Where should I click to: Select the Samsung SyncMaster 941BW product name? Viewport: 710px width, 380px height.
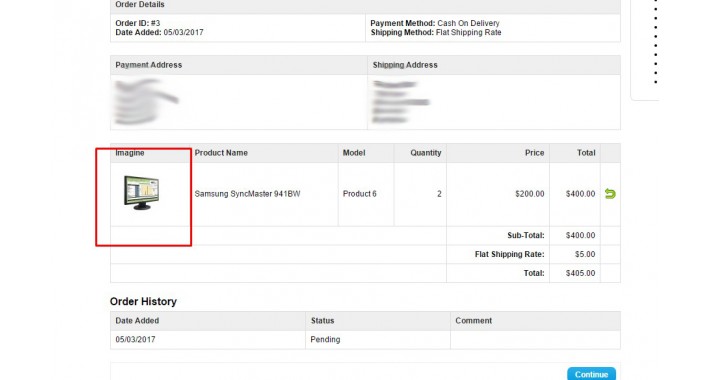(247, 194)
